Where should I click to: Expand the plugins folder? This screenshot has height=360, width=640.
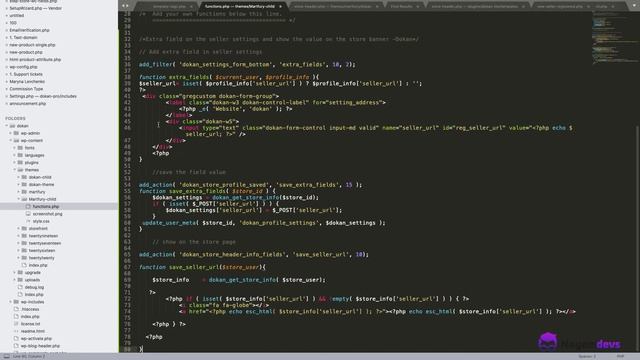click(x=15, y=162)
